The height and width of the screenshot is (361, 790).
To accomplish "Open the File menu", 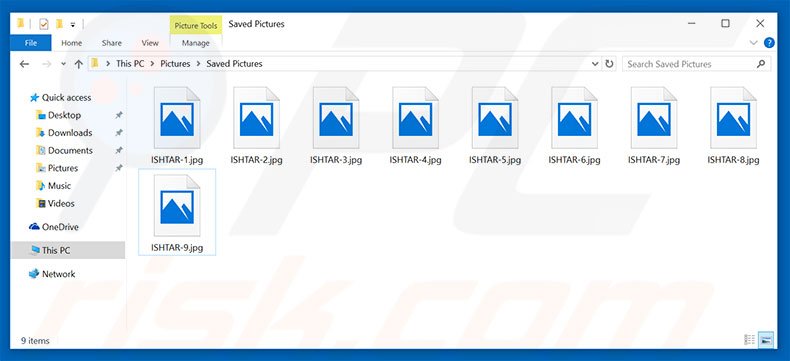I will click(31, 43).
